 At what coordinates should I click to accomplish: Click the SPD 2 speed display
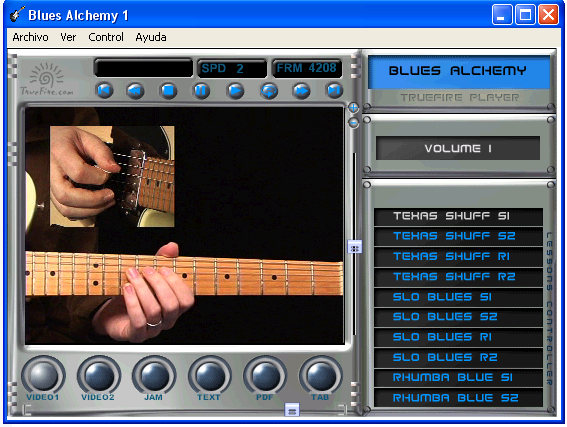(232, 68)
